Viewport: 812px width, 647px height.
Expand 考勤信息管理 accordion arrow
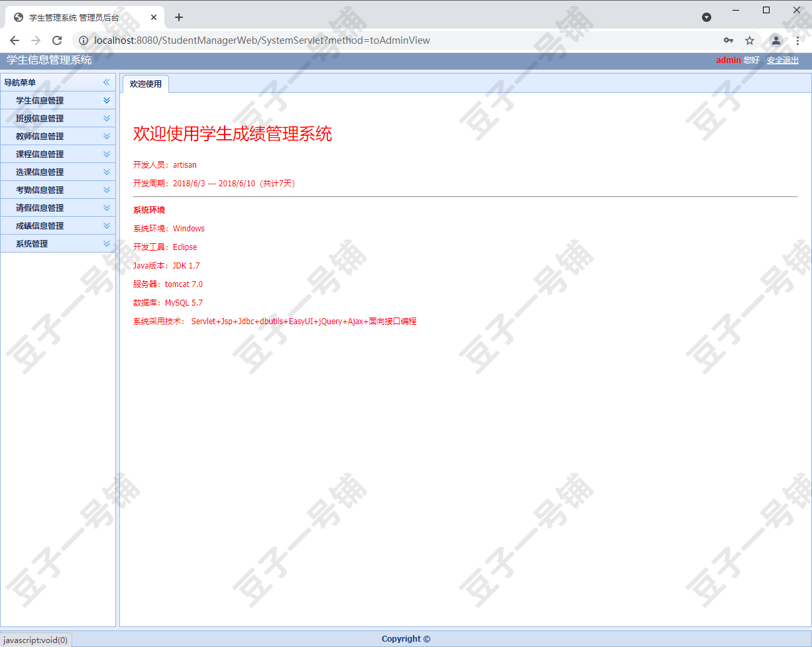point(107,190)
